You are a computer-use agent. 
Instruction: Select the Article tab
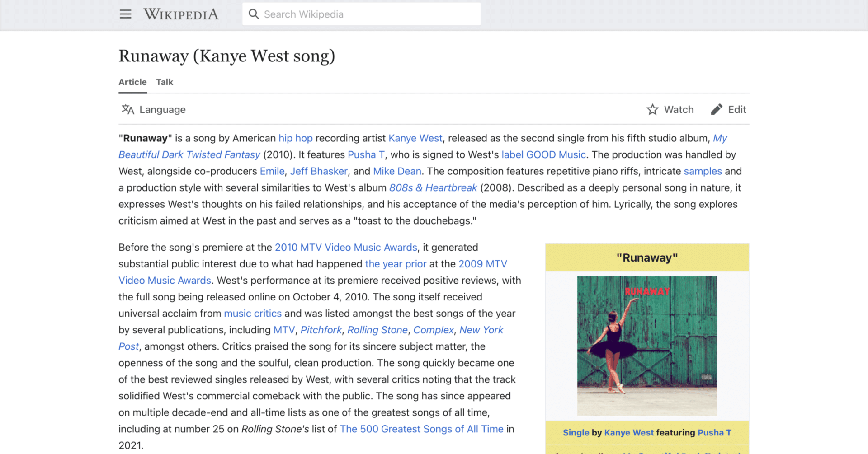pyautogui.click(x=132, y=82)
